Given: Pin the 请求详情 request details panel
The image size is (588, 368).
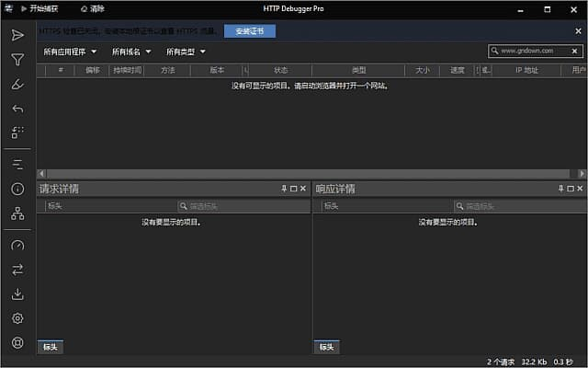Looking at the screenshot, I should coord(284,189).
